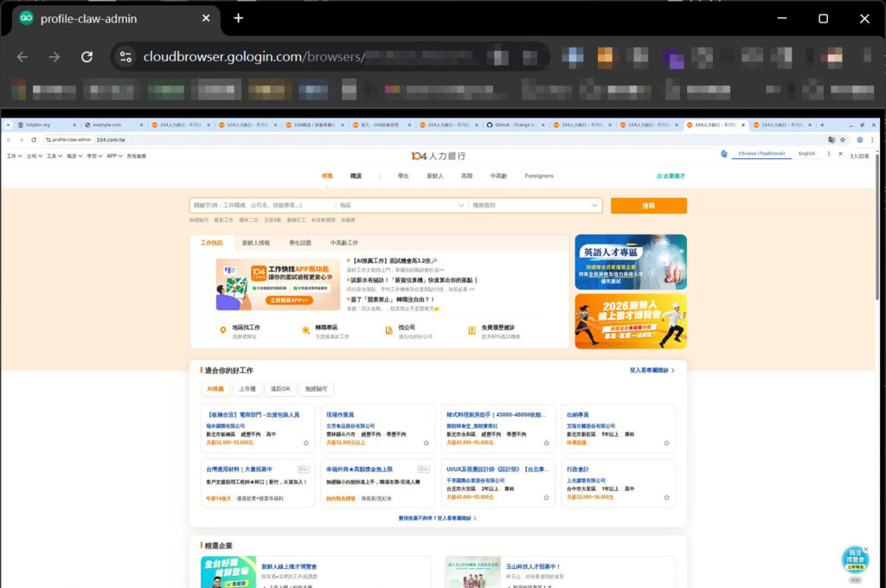The image size is (886, 588).
Task: Click the translate icon in inner address bar
Action: [831, 139]
